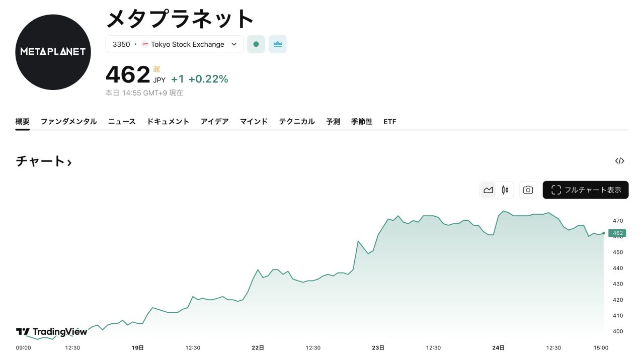This screenshot has width=644, height=360.
Task: Switch to candlestick chart style
Action: pyautogui.click(x=505, y=190)
